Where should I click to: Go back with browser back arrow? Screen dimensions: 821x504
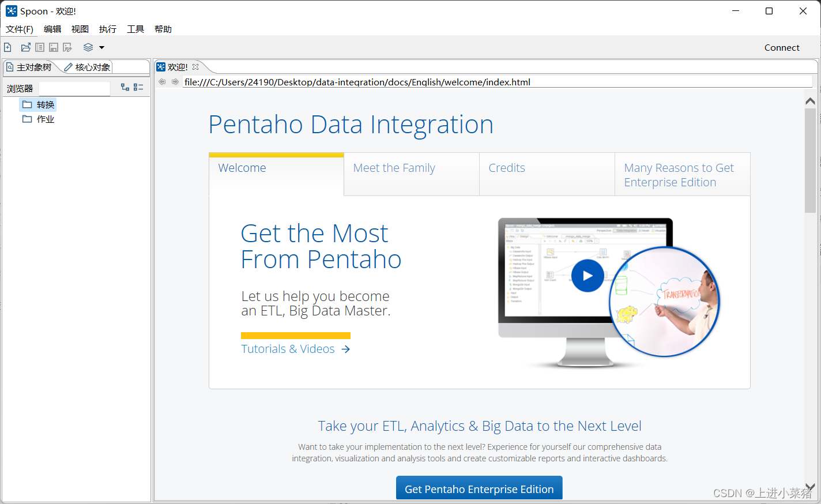pos(162,82)
